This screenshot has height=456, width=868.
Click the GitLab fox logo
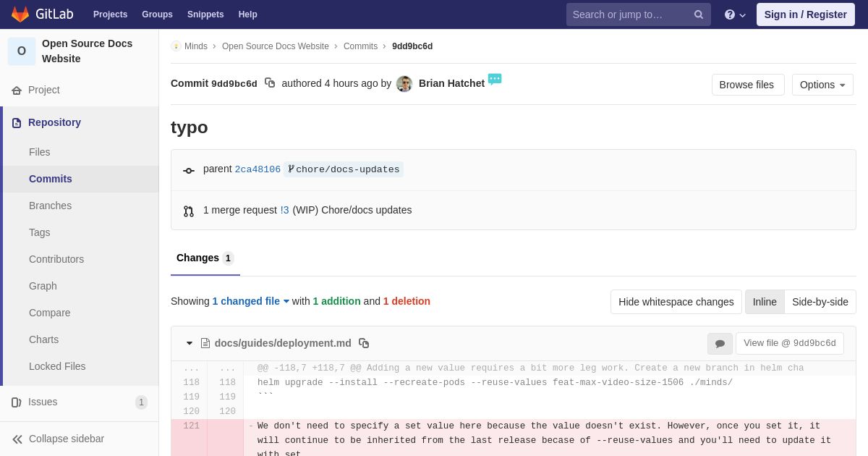click(x=20, y=14)
